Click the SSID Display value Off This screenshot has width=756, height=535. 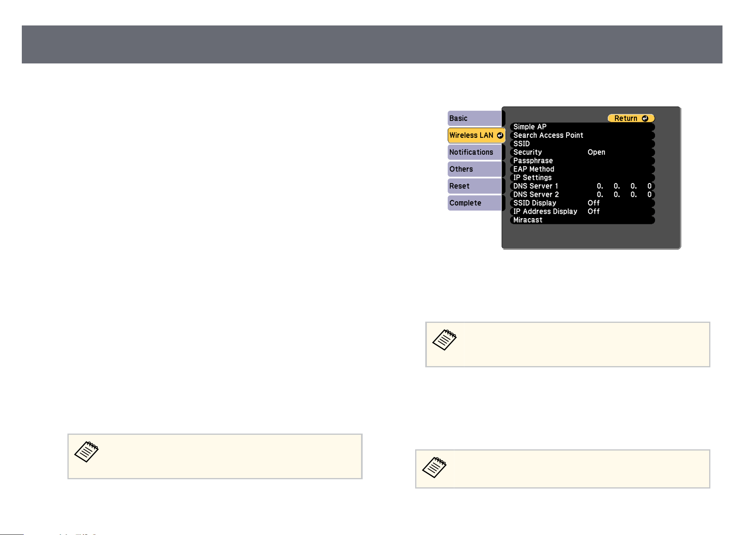tap(593, 203)
